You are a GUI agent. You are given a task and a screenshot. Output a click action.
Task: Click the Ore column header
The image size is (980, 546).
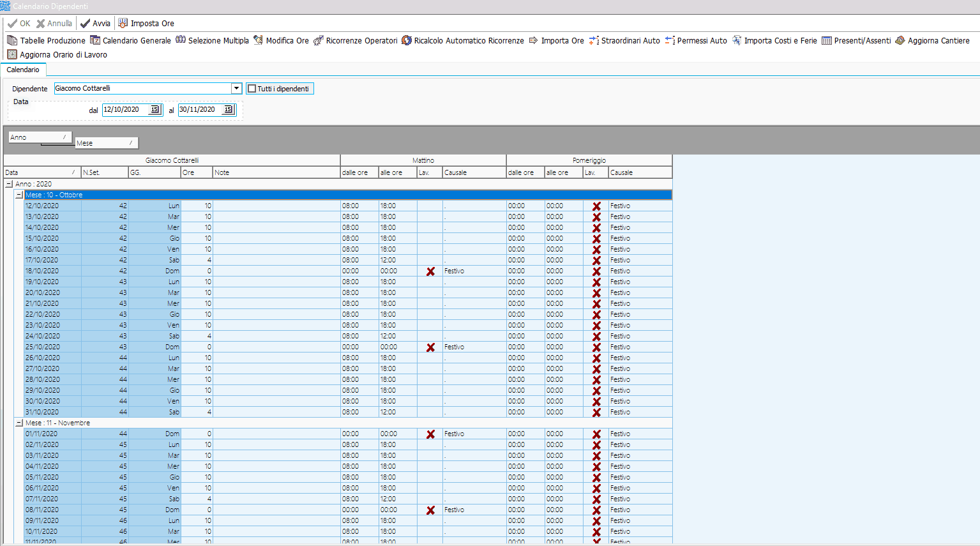(197, 172)
